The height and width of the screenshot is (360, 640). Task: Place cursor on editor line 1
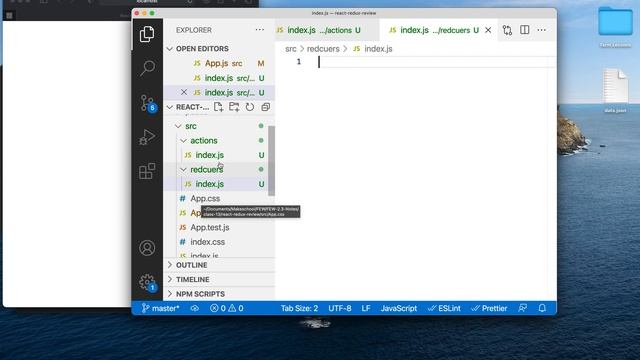pos(437,62)
